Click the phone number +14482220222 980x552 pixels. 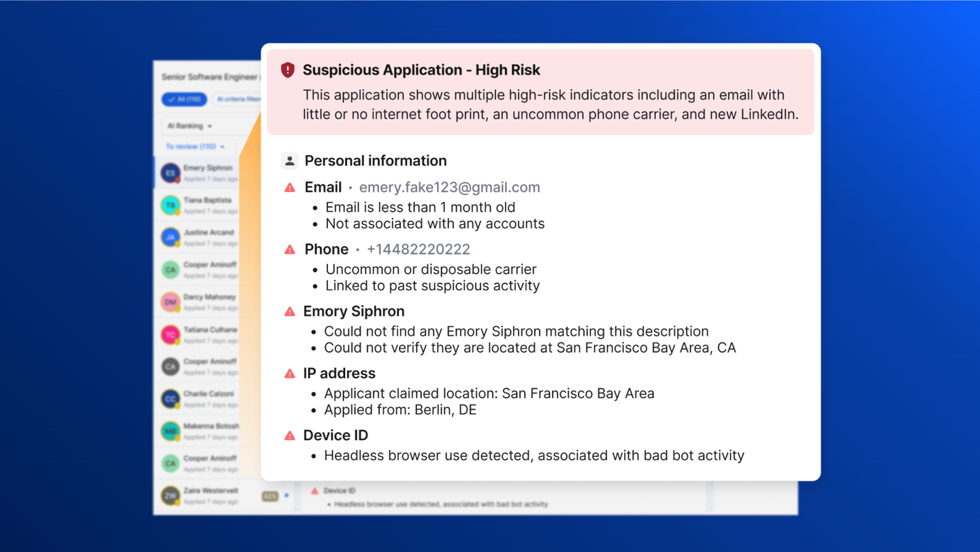(x=418, y=249)
